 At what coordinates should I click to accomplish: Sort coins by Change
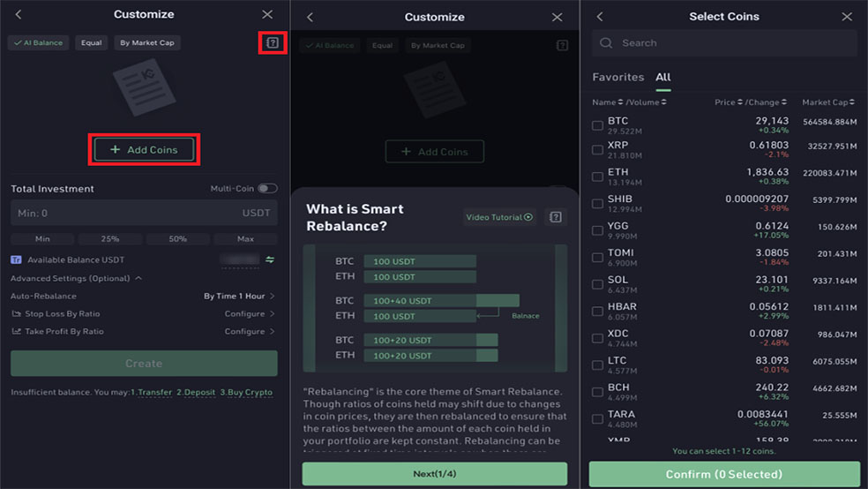pos(767,102)
